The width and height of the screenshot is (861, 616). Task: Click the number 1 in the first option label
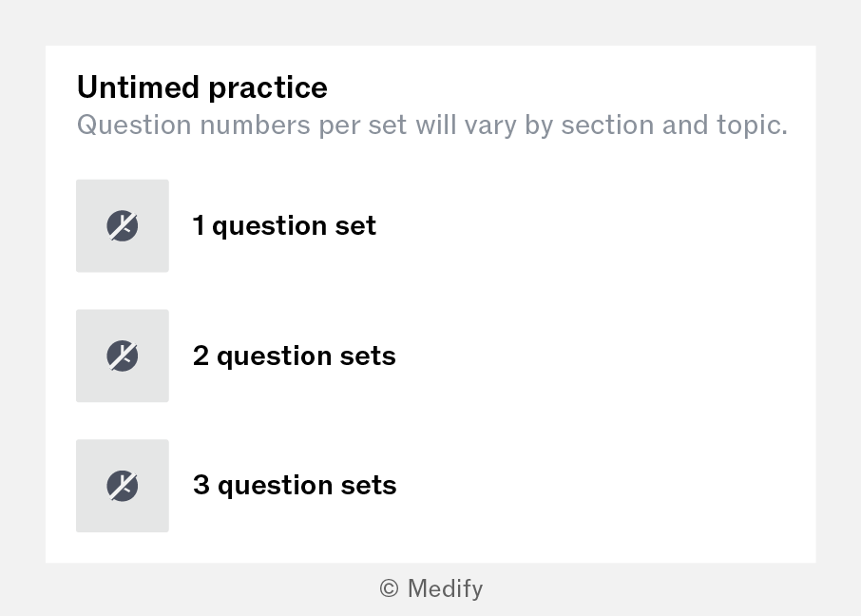tap(199, 225)
